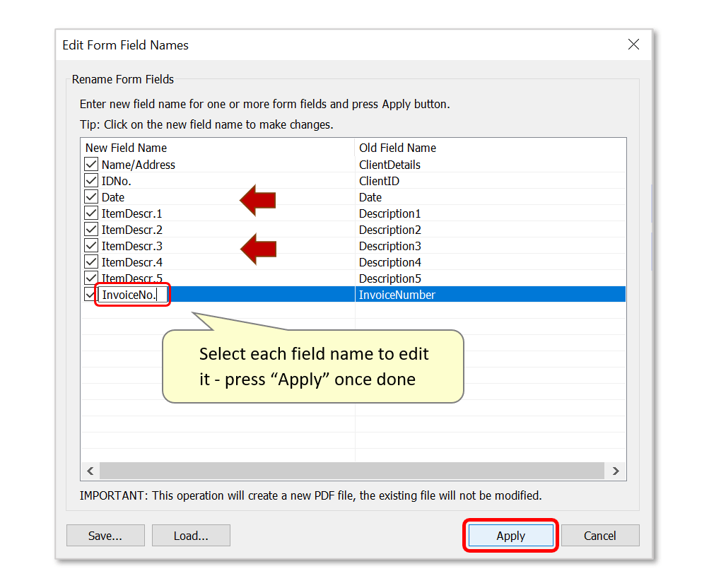Toggle the ItemDescr.5 checkbox

point(90,278)
